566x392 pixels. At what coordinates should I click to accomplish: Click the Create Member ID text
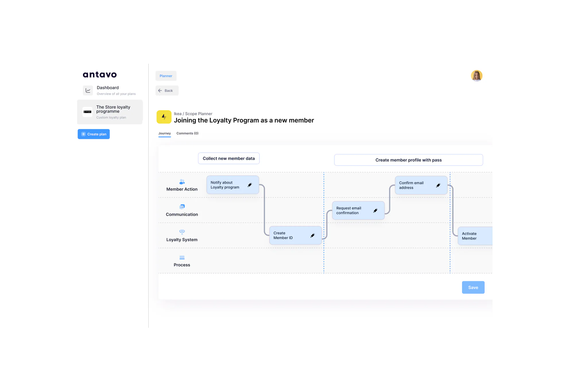(x=283, y=235)
